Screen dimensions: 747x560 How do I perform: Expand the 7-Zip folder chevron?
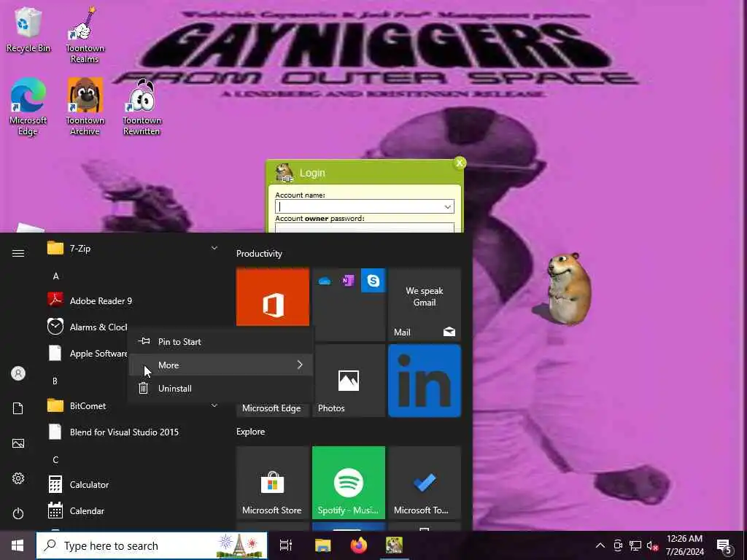[x=214, y=248]
